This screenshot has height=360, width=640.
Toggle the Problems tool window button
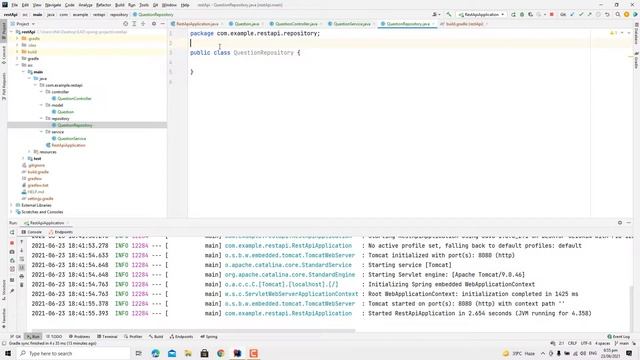[x=79, y=337]
